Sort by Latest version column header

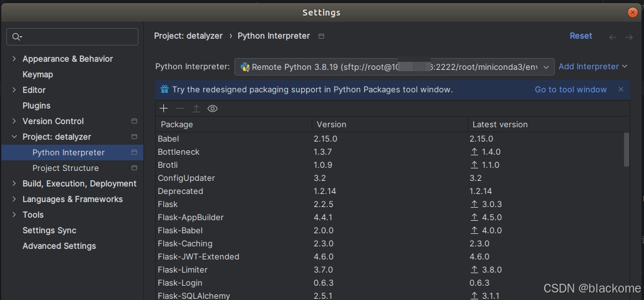click(x=548, y=124)
